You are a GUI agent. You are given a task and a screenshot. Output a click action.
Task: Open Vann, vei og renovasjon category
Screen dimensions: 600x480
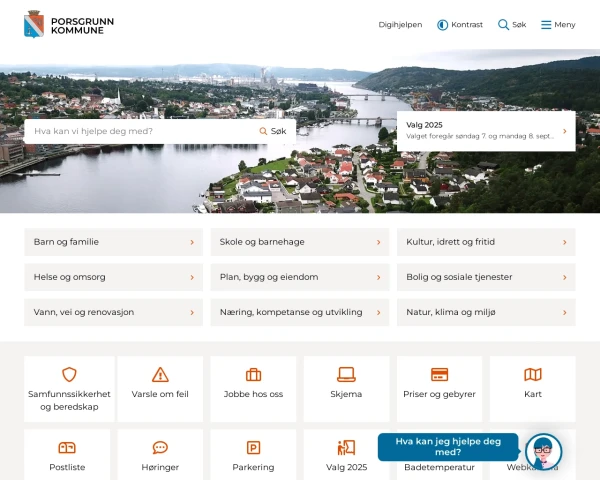(x=114, y=312)
